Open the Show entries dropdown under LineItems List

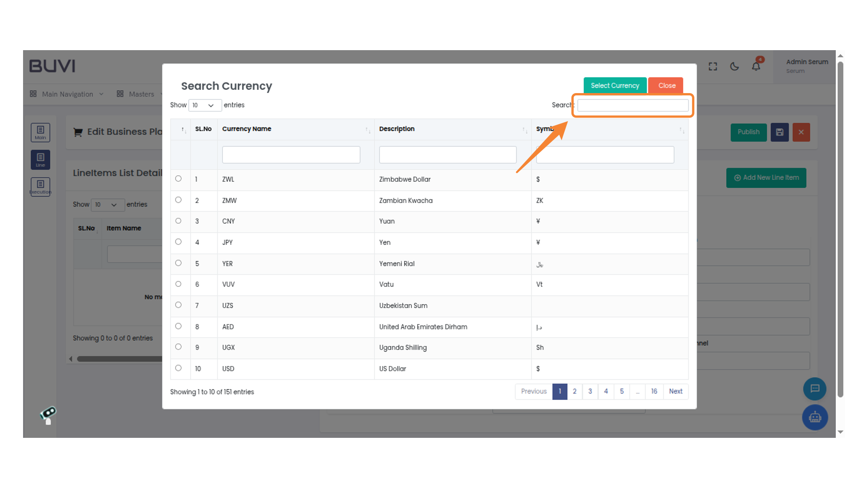[x=108, y=205]
